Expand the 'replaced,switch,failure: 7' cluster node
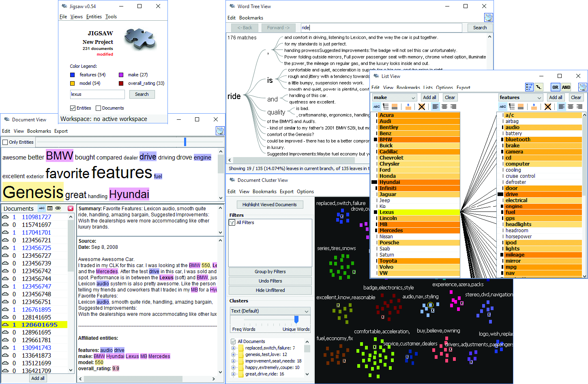588x384 pixels. click(x=233, y=348)
